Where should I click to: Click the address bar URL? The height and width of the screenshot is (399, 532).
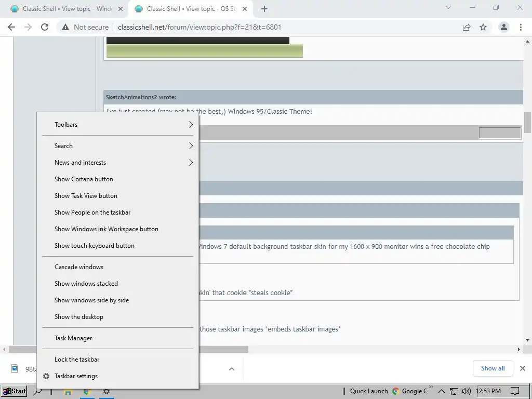tap(199, 27)
